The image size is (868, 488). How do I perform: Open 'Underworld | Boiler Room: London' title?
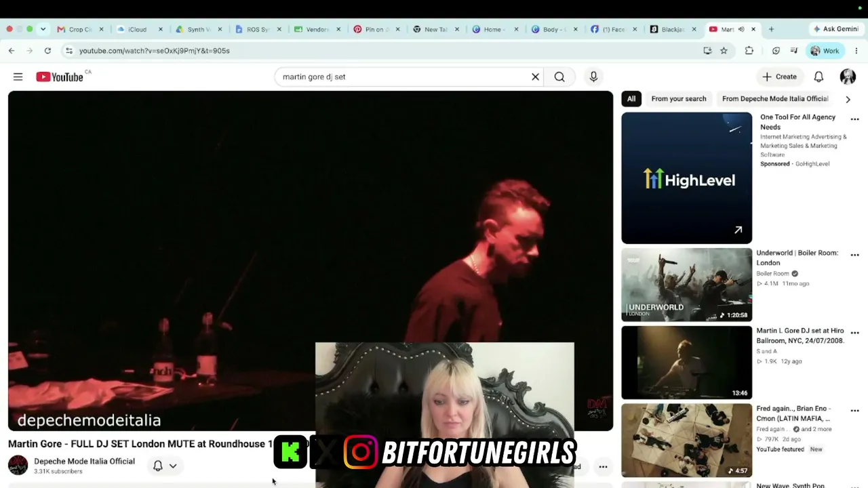[x=797, y=258]
